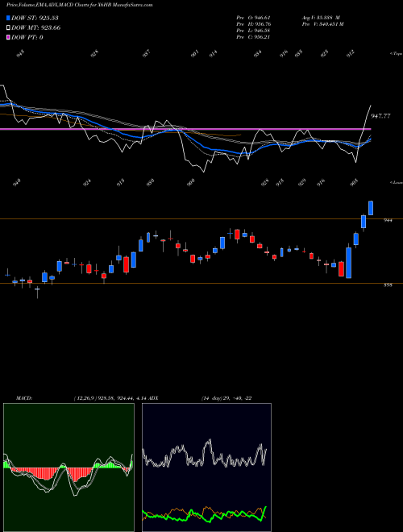The height and width of the screenshot is (532, 403).
Task: Click the 898 lower support level label
Action: pyautogui.click(x=388, y=285)
